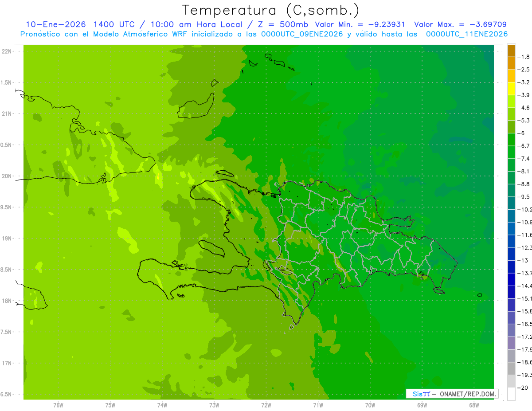Click the colorbar value '-13.7'
Image resolution: width=532 pixels, height=411 pixels.
[x=524, y=273]
